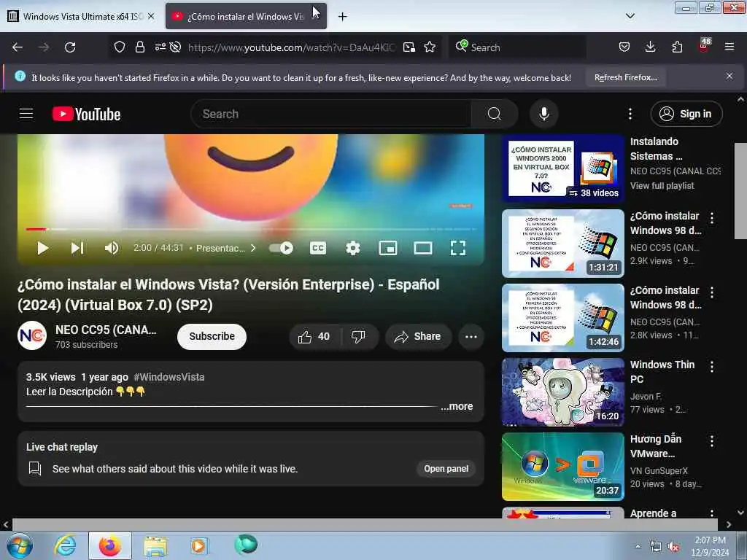Click the Refresh Firefox... button
This screenshot has width=747, height=560.
point(625,77)
